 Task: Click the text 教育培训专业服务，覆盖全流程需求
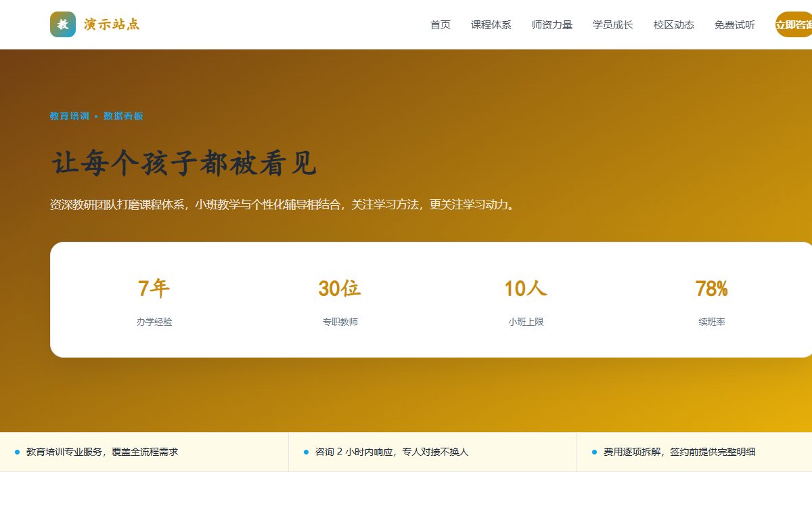[102, 452]
